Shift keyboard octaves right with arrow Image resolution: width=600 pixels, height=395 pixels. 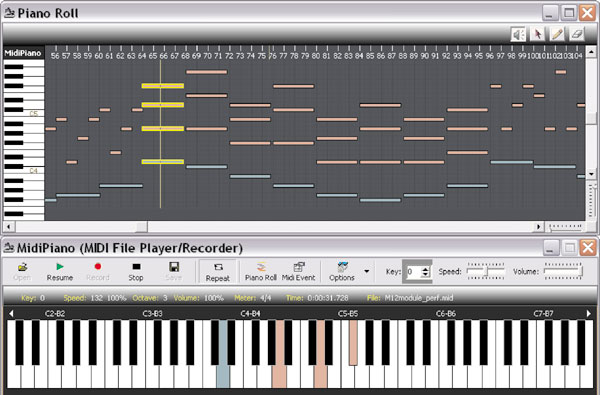pos(589,313)
